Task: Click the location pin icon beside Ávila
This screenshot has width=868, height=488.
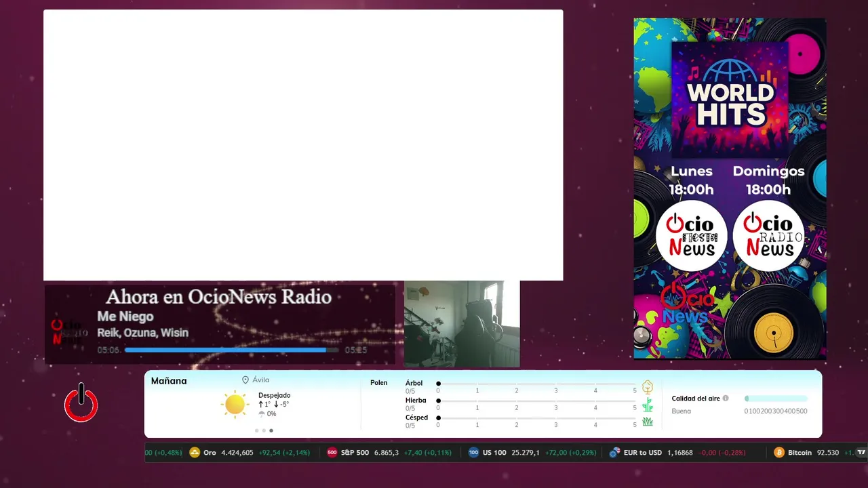Action: pos(245,380)
